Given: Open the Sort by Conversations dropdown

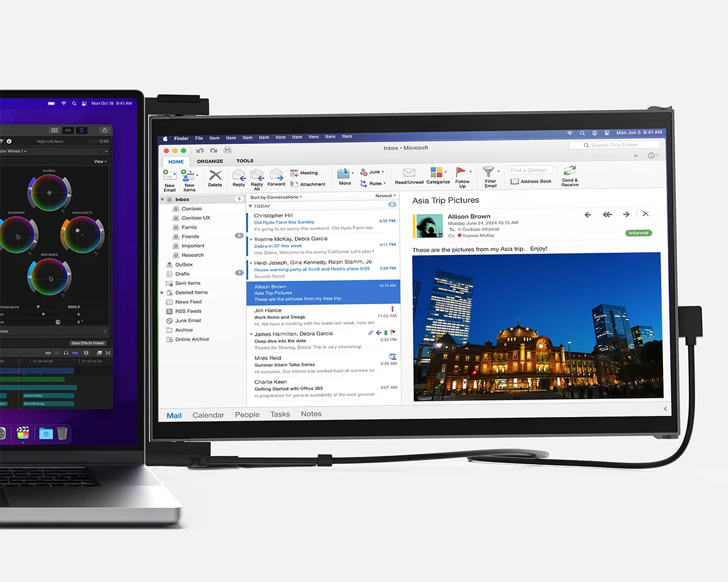Looking at the screenshot, I should click(x=276, y=197).
